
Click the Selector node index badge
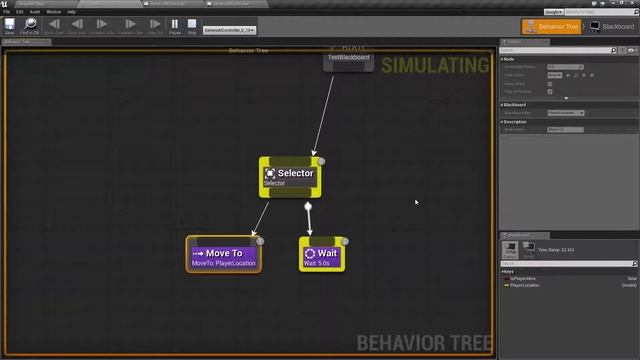322,161
